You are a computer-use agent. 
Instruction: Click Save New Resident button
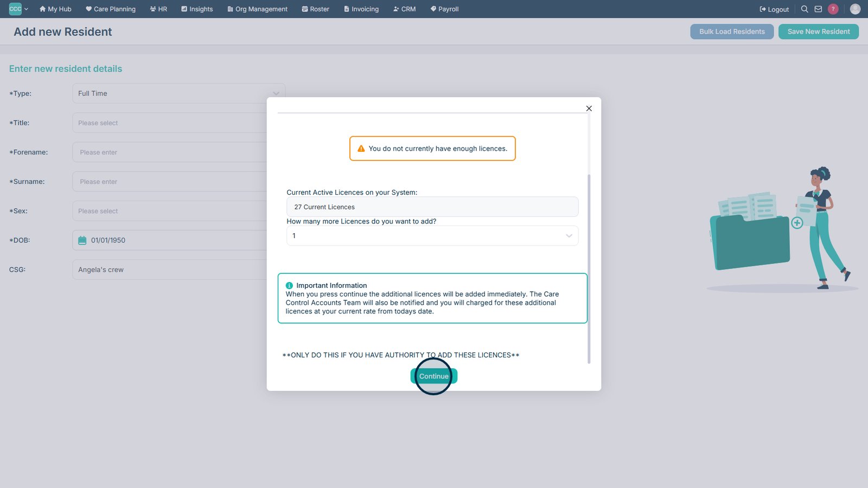[818, 31]
